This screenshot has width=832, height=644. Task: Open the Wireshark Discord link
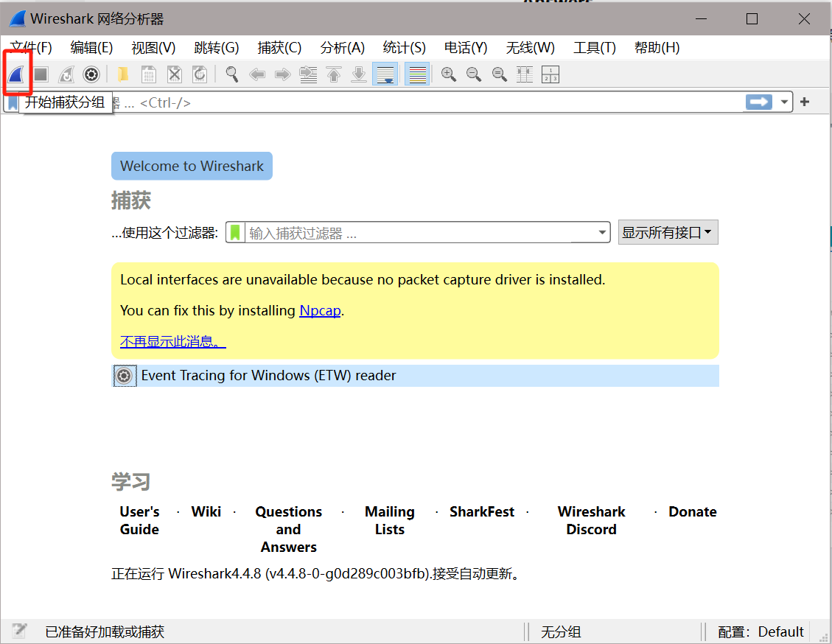coord(591,520)
